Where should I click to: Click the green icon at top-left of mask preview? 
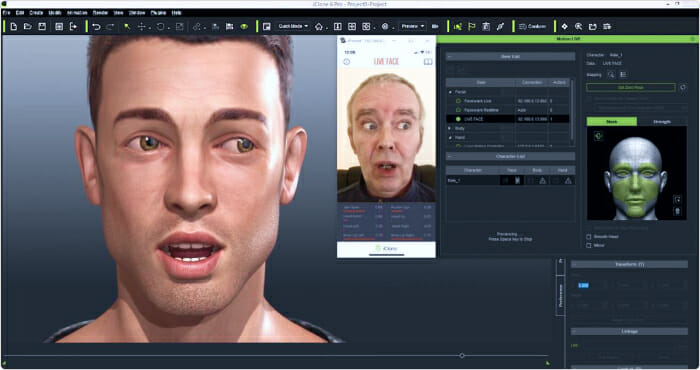pyautogui.click(x=599, y=136)
